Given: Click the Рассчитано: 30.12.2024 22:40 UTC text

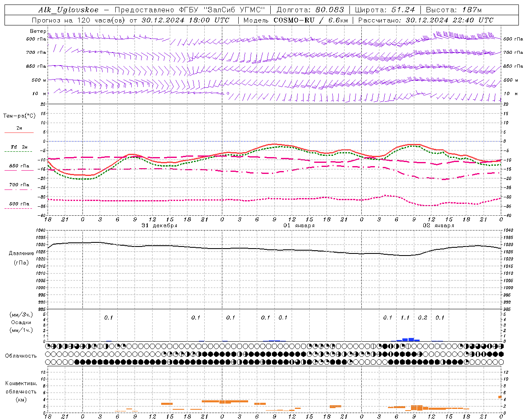Looking at the screenshot, I should (426, 20).
